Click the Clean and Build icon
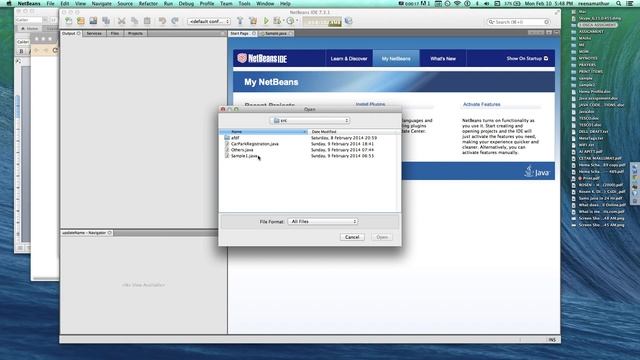Screen dimensions: 640x360 coord(253,21)
